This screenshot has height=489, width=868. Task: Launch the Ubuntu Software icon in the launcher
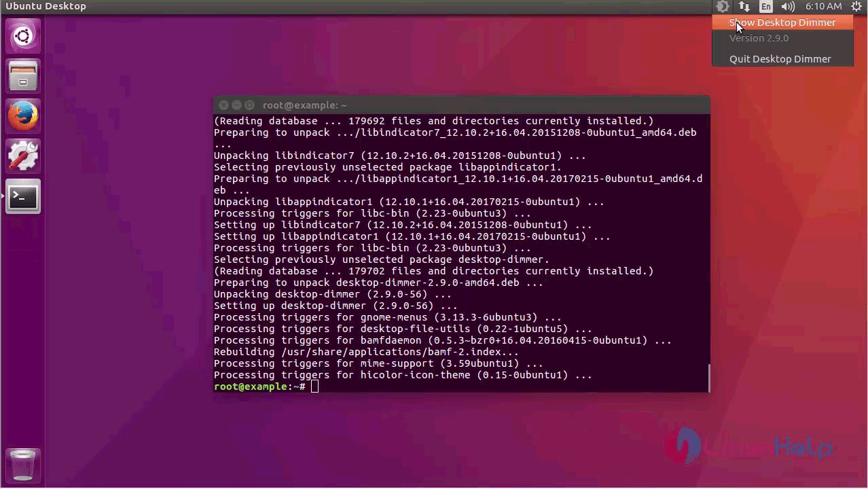[x=22, y=156]
